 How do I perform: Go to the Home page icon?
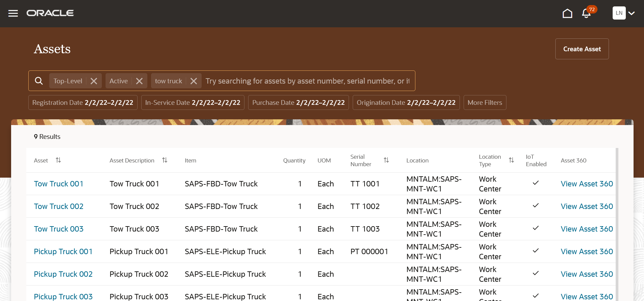pyautogui.click(x=567, y=13)
